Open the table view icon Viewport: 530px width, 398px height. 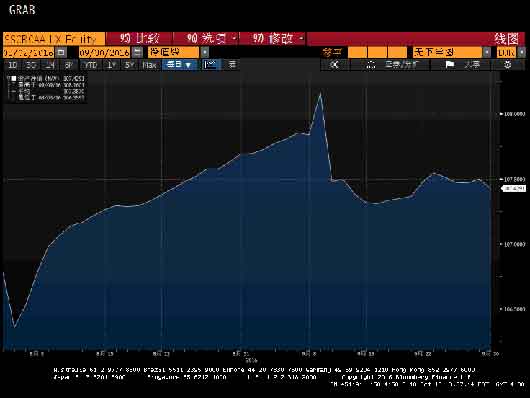(x=232, y=64)
